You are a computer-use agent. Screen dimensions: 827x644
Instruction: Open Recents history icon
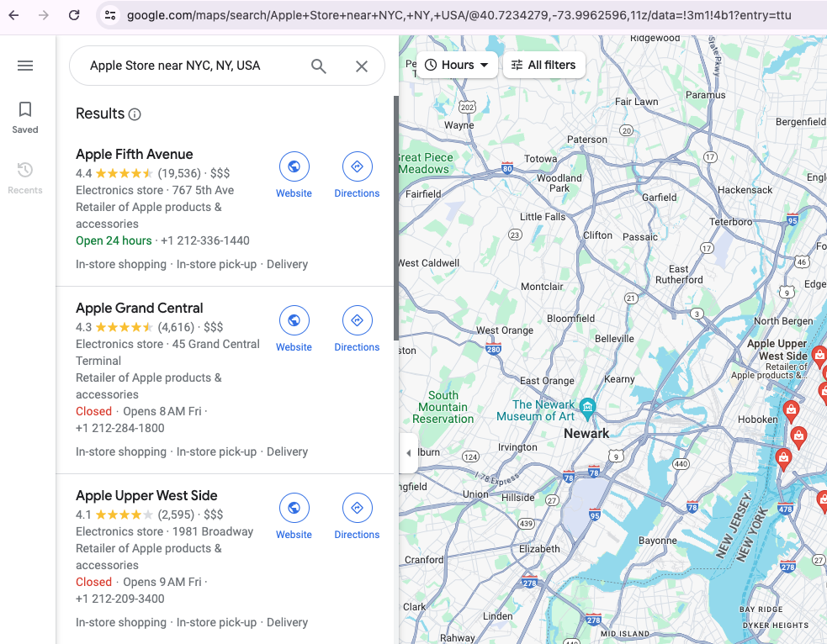(x=25, y=170)
